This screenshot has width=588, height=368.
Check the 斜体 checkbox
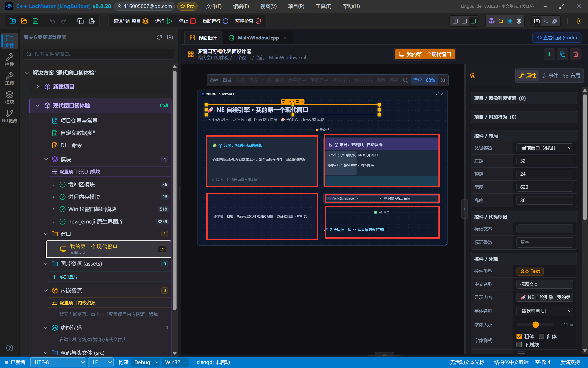pyautogui.click(x=541, y=336)
